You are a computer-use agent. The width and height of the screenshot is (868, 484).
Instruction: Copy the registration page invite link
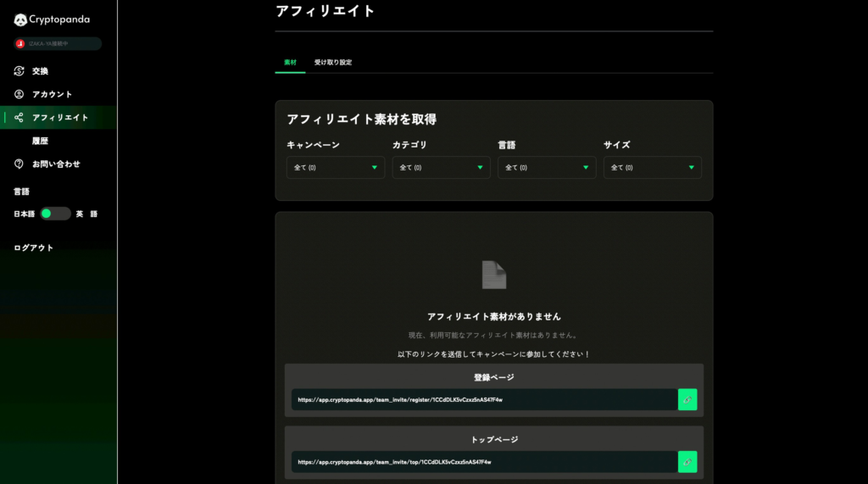687,399
